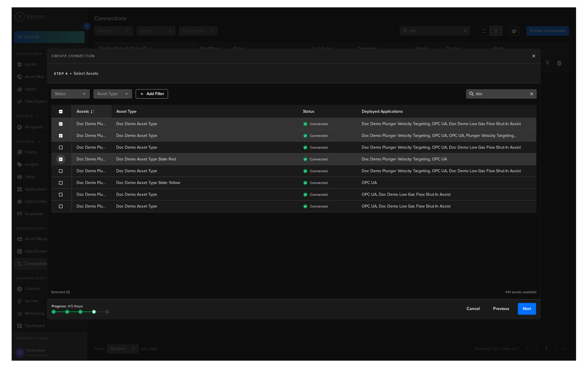This screenshot has height=368, width=588.
Task: Click the Clusters sidebar icon
Action: click(20, 289)
